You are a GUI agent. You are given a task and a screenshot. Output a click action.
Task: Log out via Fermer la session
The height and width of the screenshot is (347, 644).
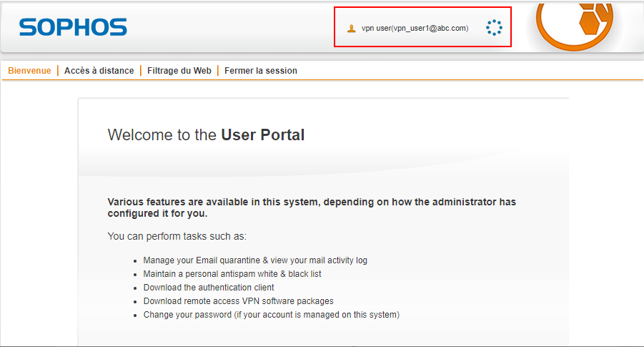[x=261, y=71]
